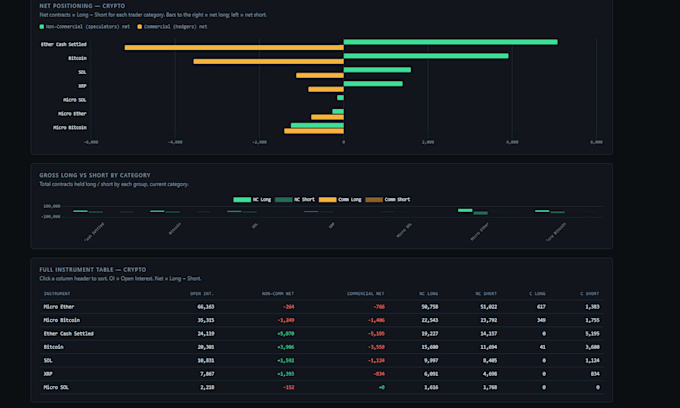Click the green NC Long legend swatch
The width and height of the screenshot is (680, 408).
pyautogui.click(x=242, y=199)
